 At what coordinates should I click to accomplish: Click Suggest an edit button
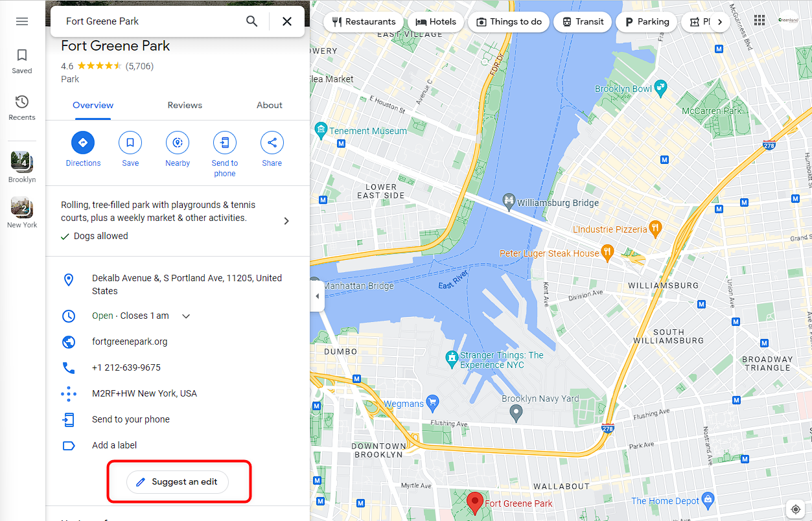[x=178, y=482]
